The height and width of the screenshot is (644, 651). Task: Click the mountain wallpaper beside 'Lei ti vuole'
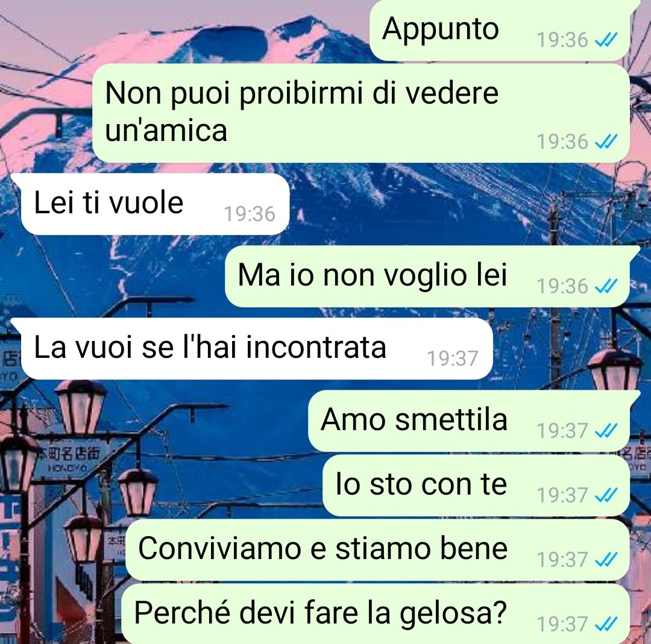(457, 204)
